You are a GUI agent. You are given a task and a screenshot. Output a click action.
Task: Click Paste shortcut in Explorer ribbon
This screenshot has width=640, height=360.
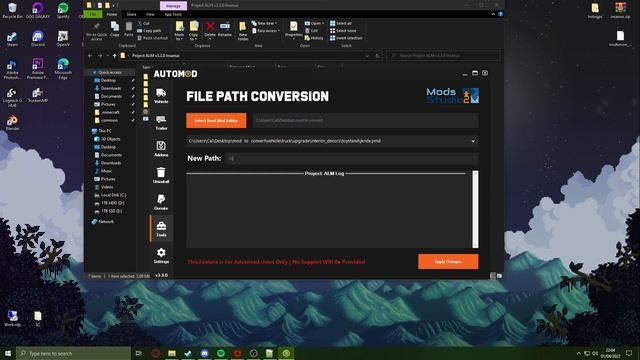coord(153,38)
